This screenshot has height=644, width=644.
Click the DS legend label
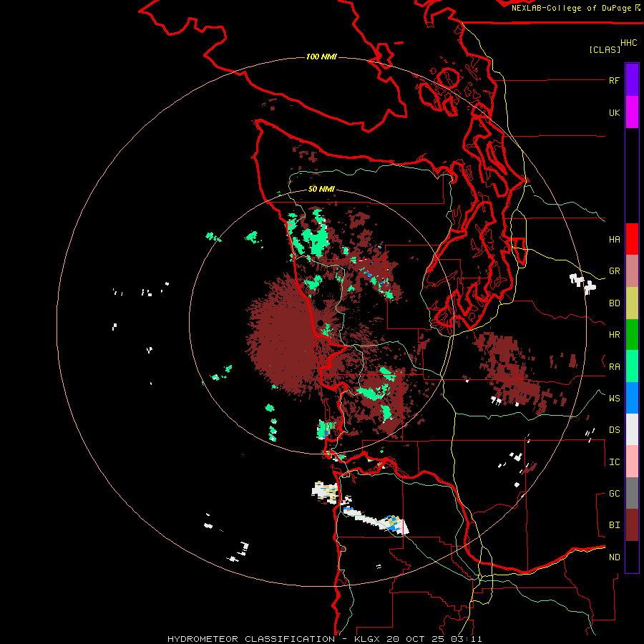click(x=614, y=429)
